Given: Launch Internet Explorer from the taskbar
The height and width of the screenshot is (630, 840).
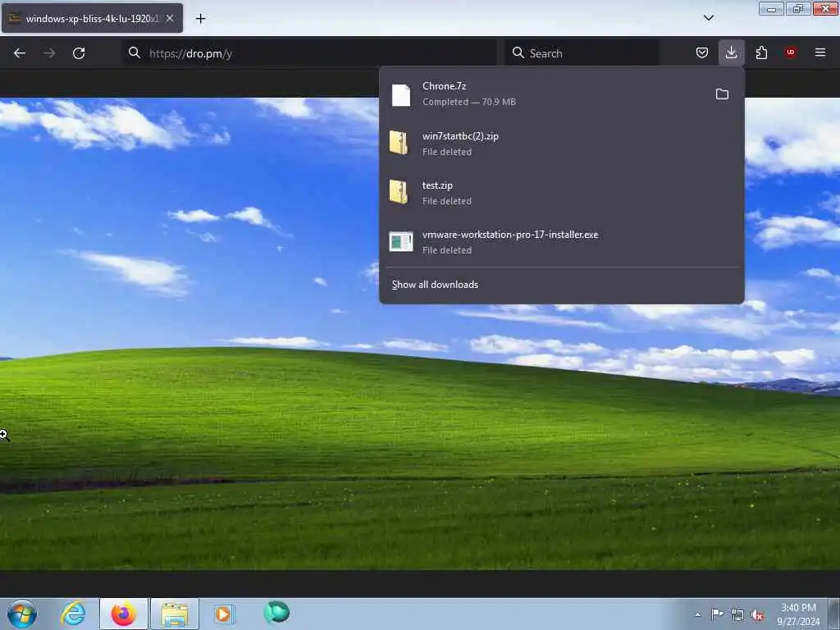Looking at the screenshot, I should 73,614.
